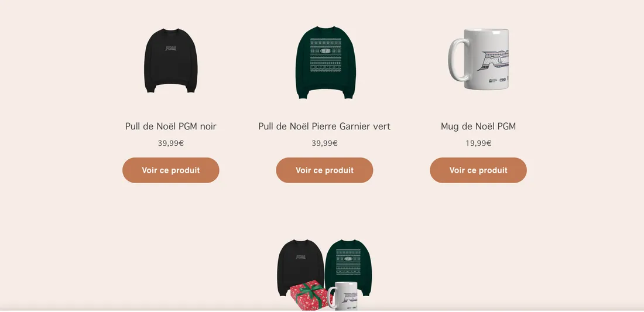This screenshot has width=644, height=312.
Task: Click the title Mug de Noël PGM
Action: 478,126
